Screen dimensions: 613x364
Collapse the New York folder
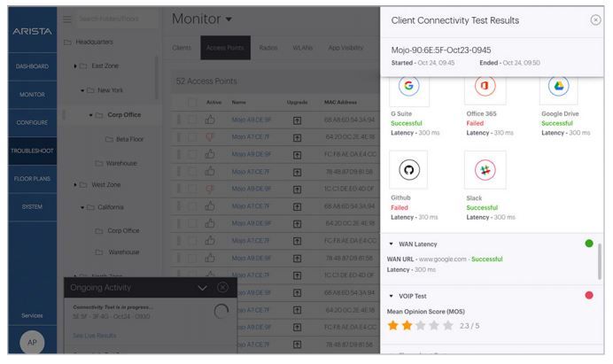[82, 90]
